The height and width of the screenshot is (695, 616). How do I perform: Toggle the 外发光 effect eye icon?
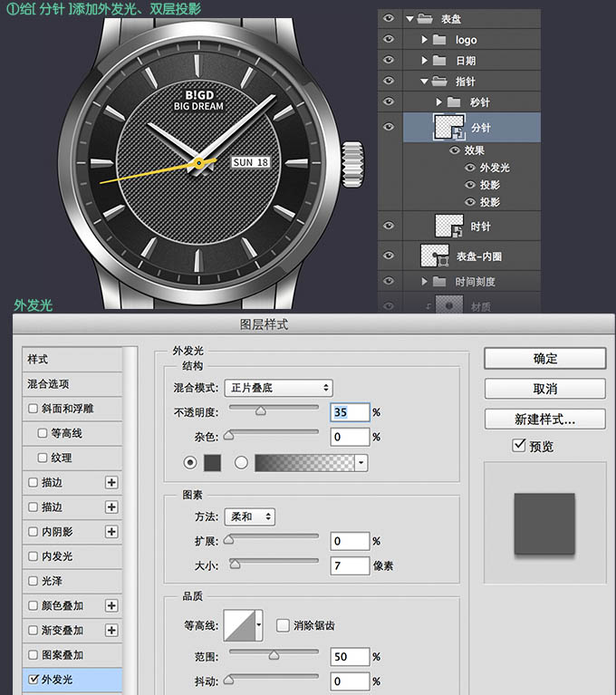point(470,168)
